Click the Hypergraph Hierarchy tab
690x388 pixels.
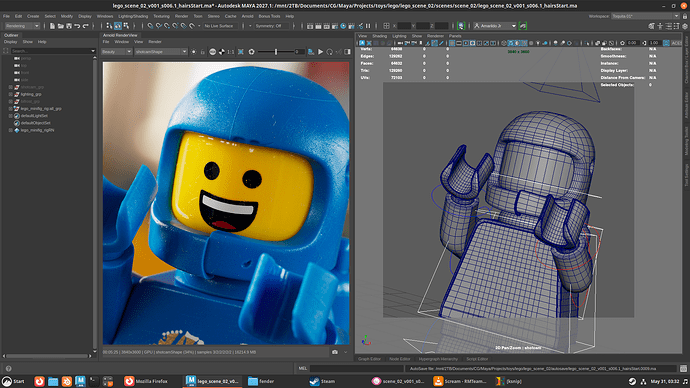point(438,359)
